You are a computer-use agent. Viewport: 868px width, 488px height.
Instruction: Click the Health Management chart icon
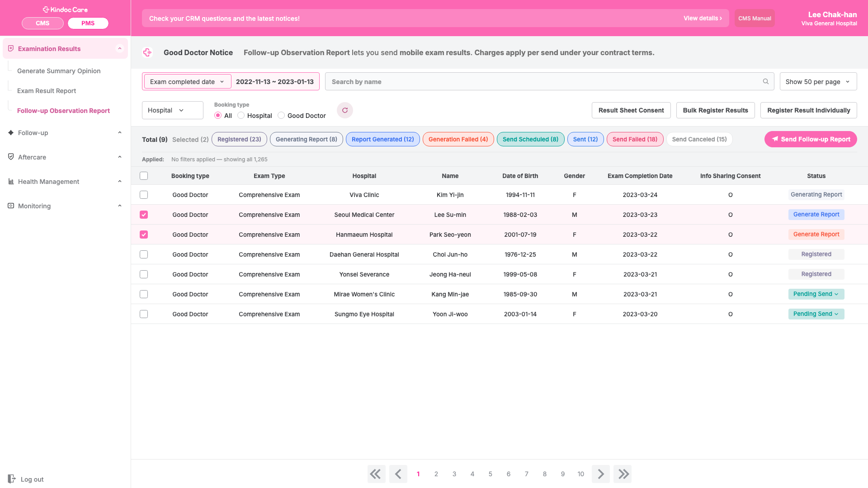[x=11, y=181]
